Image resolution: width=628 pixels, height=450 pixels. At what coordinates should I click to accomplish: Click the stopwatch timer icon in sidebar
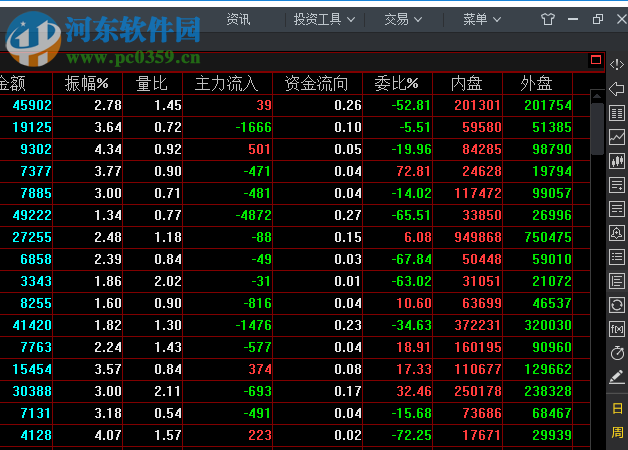click(616, 353)
